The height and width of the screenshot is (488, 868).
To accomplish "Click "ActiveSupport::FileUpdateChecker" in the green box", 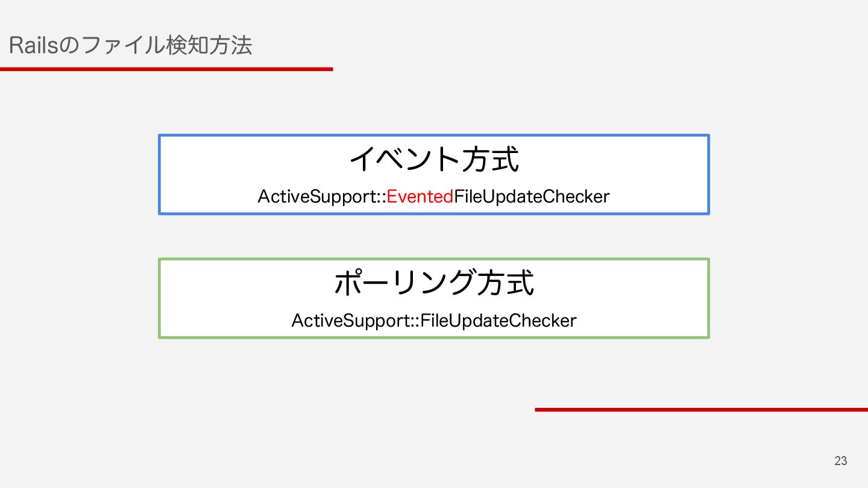I will (x=434, y=321).
